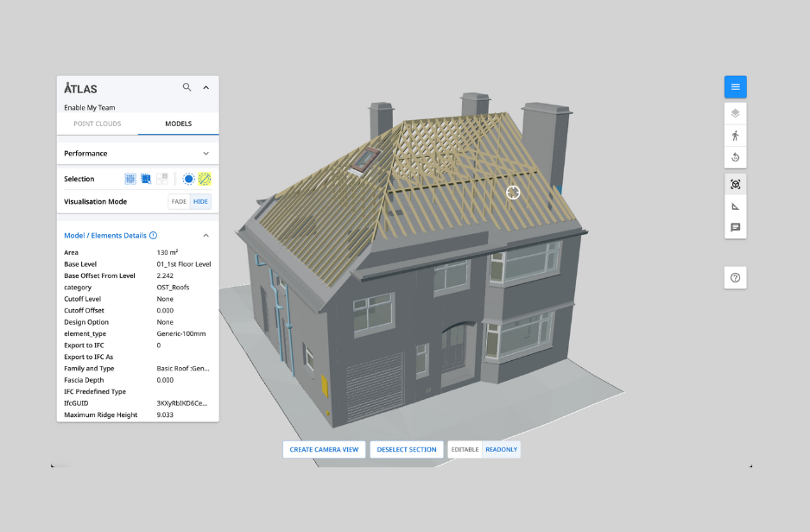Collapse the ATLAS panel with header chevron
Screen dimensions: 810x532
(x=206, y=87)
